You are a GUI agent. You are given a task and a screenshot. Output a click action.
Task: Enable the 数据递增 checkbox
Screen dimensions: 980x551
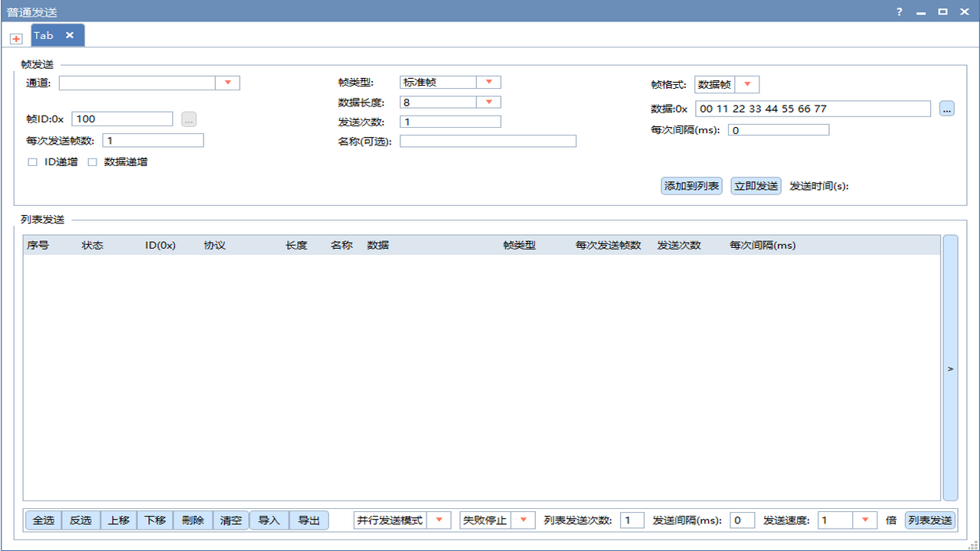point(93,161)
